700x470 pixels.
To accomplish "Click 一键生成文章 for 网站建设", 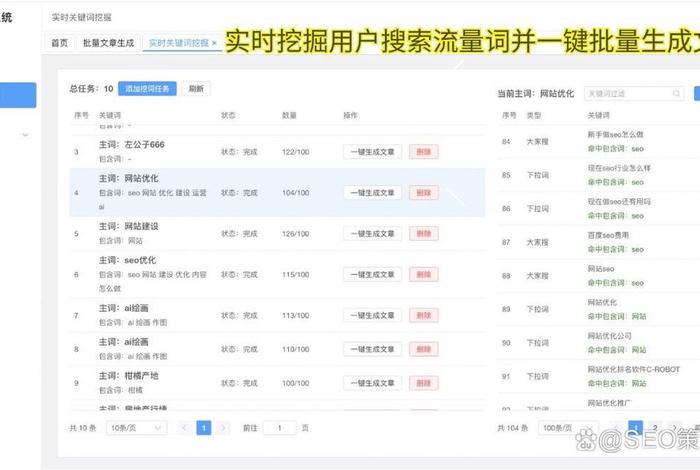I will (372, 233).
